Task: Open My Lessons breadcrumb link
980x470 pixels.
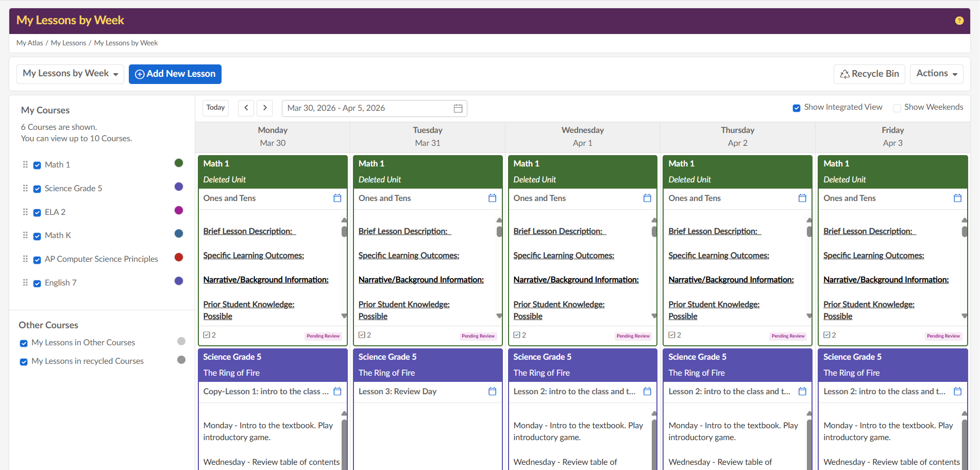Action: (x=68, y=43)
